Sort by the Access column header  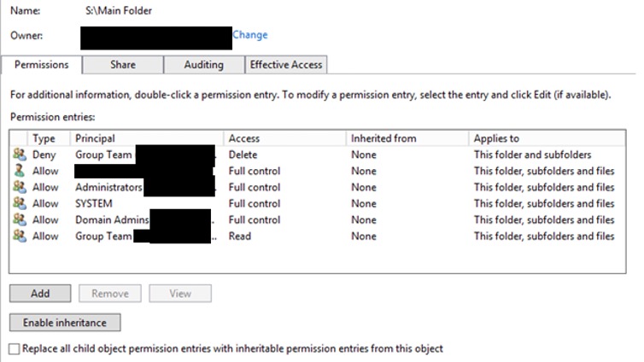[284, 138]
